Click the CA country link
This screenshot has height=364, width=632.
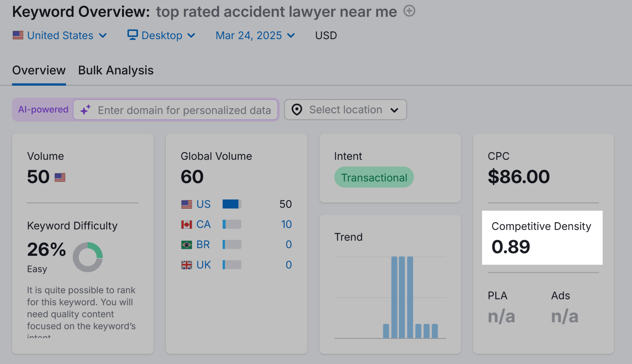click(203, 225)
